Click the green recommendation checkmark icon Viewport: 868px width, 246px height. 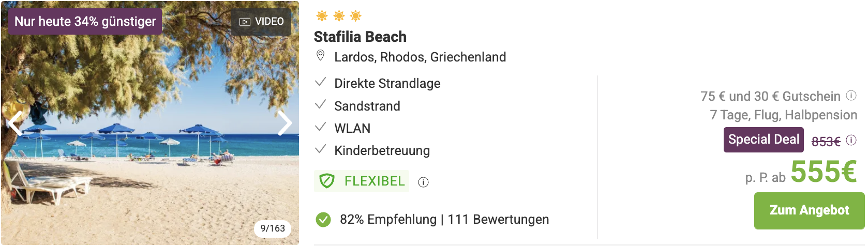point(323,220)
